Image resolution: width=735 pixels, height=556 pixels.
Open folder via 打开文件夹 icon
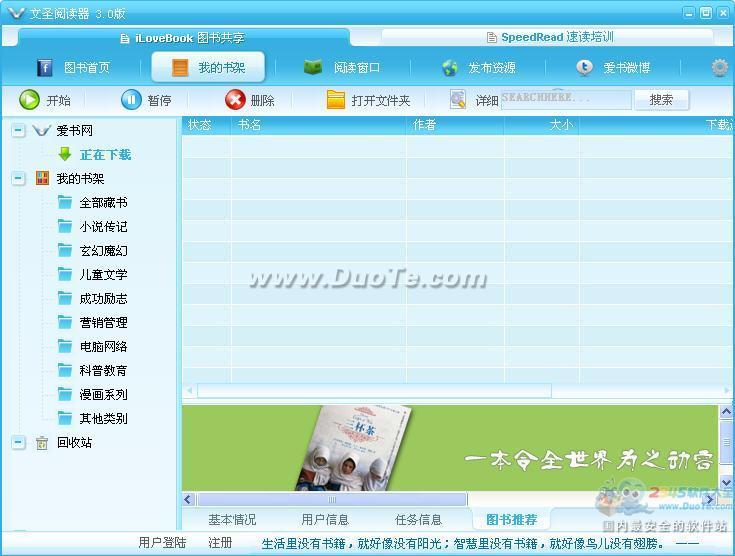tap(336, 99)
